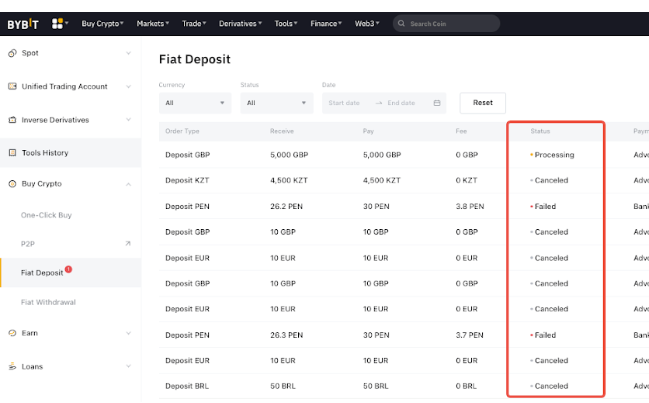Image resolution: width=649 pixels, height=403 pixels.
Task: Expand the Earn sidebar section
Action: coord(128,333)
